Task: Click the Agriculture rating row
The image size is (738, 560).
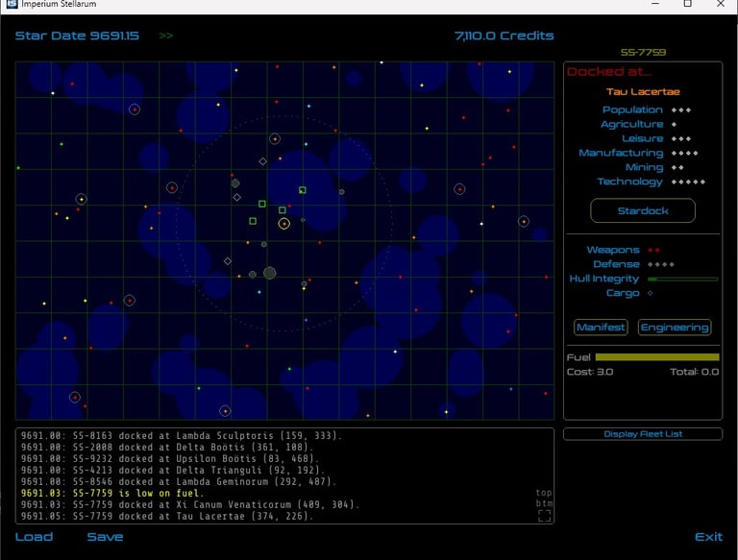Action: 638,124
